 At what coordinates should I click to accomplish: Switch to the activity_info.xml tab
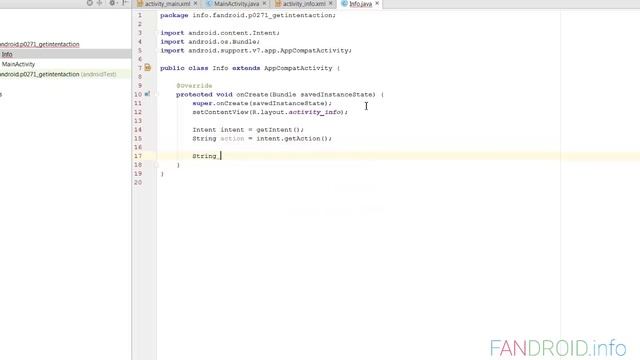(304, 4)
